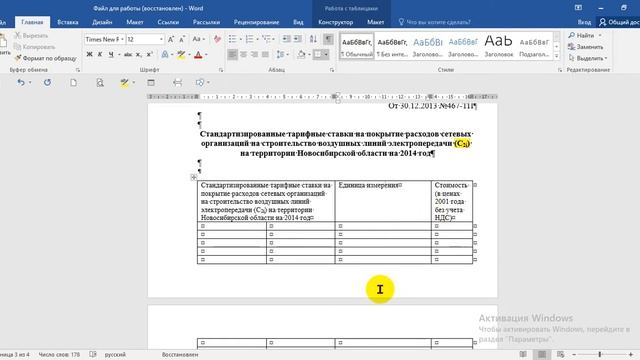This screenshot has height=360, width=640.
Task: Apply the Обычный style
Action: tap(357, 47)
